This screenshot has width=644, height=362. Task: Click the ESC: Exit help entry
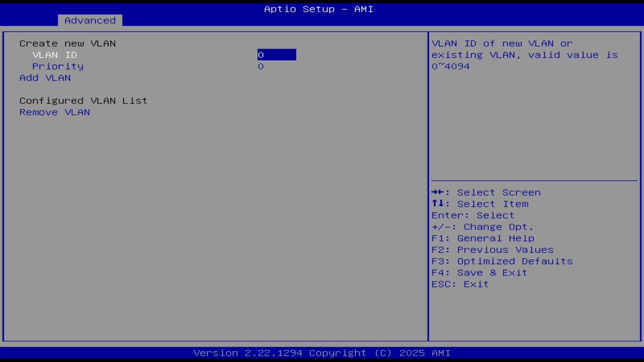[x=459, y=284]
